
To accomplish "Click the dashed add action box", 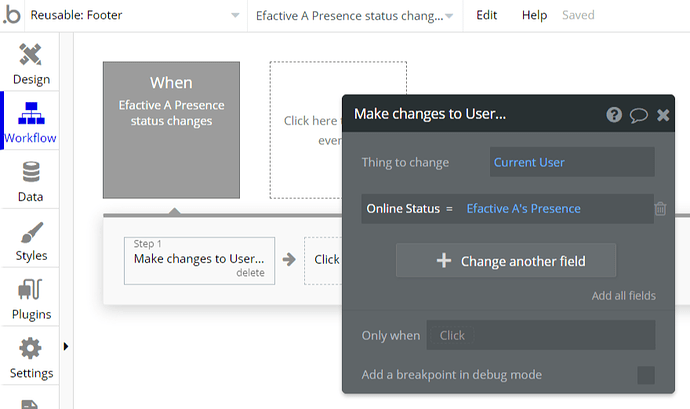I will [x=323, y=261].
